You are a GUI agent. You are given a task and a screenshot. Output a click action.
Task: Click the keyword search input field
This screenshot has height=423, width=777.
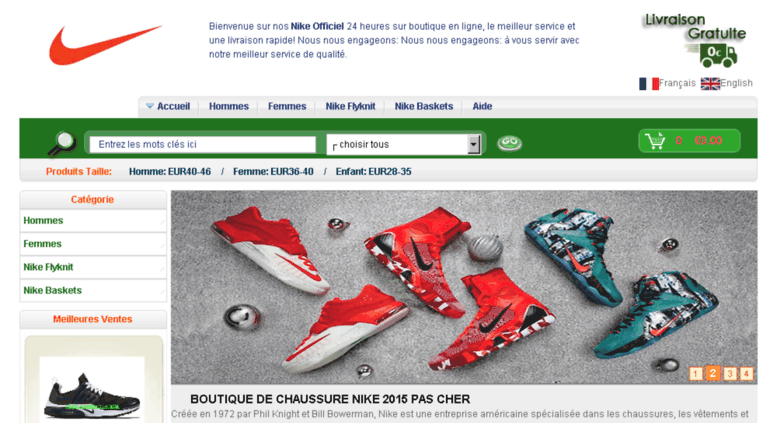pos(203,145)
